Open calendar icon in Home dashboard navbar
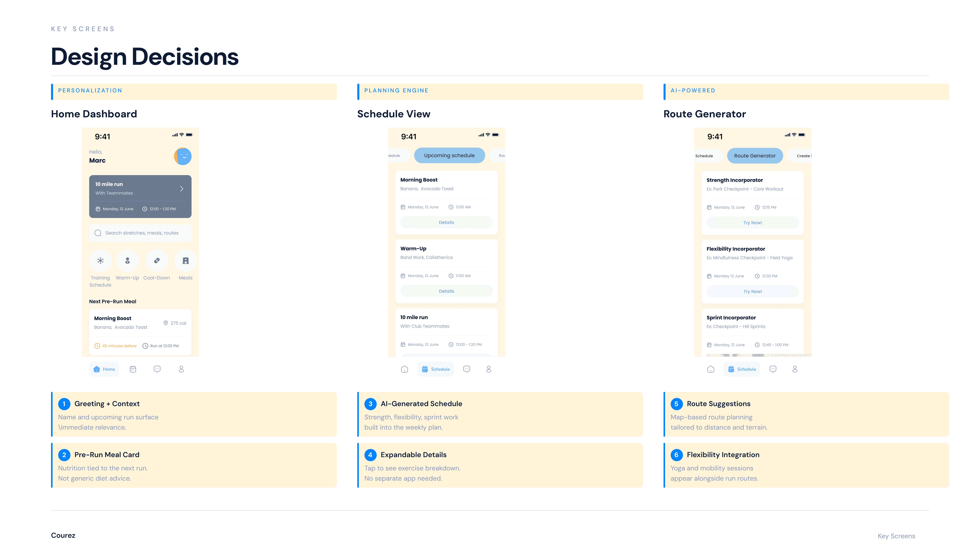 (133, 369)
